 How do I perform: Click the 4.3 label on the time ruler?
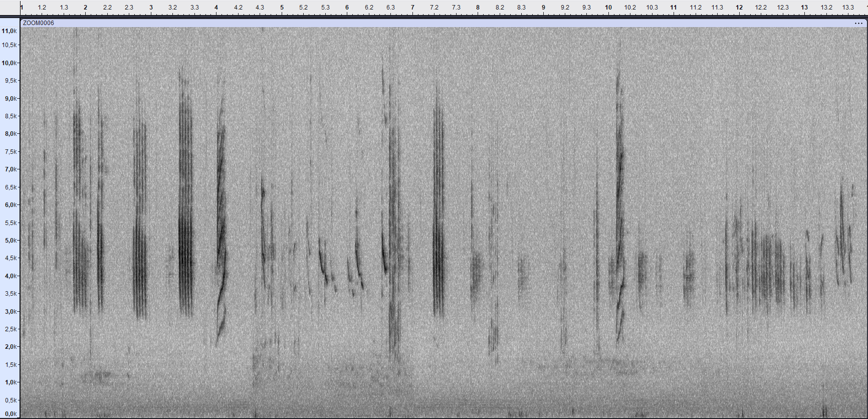tap(260, 8)
